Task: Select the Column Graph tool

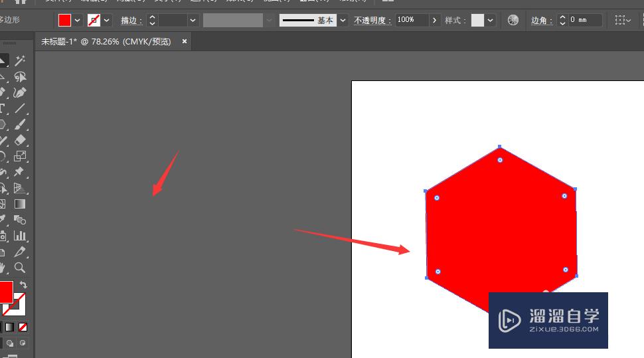Action: pyautogui.click(x=20, y=236)
